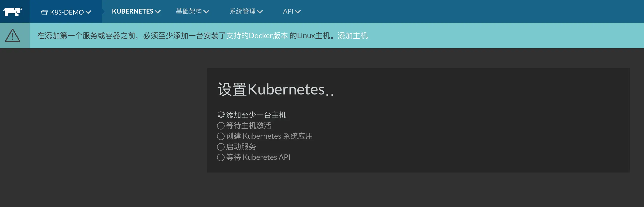
Task: Click the 等待 Kuberetes API step text
Action: 258,157
